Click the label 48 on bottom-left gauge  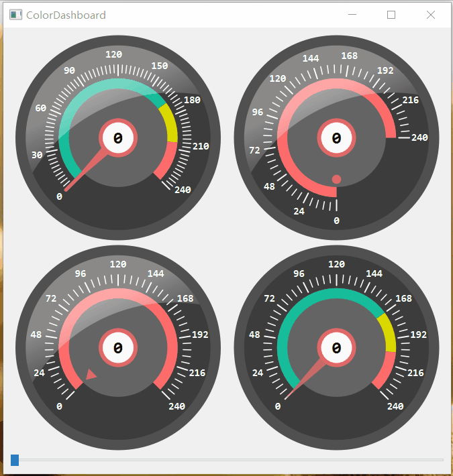(x=36, y=335)
